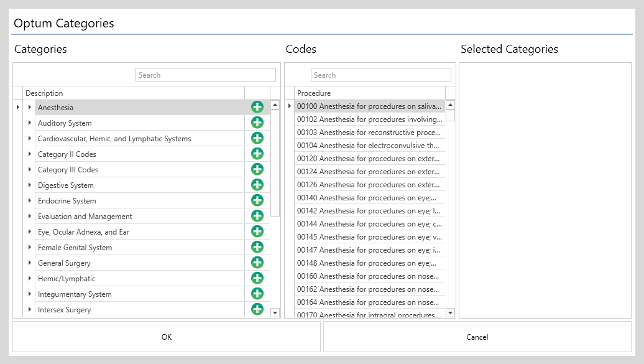Expand the Category II Codes node

(30, 154)
